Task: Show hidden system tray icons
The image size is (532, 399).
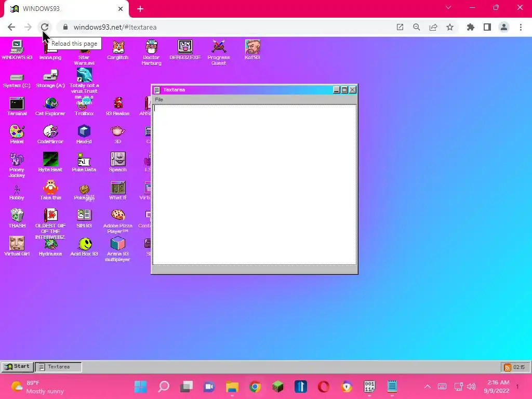Action: tap(428, 387)
